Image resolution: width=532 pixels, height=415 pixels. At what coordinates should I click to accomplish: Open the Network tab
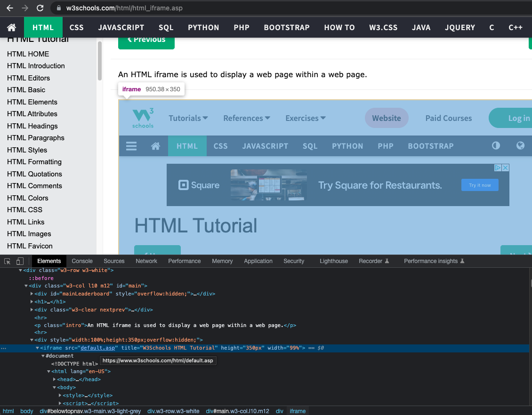pos(146,261)
